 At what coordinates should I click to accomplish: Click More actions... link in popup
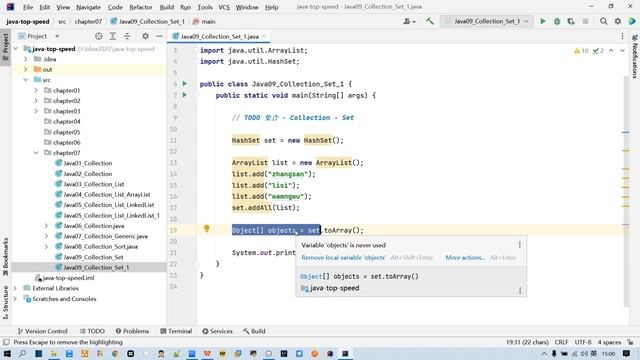465,258
